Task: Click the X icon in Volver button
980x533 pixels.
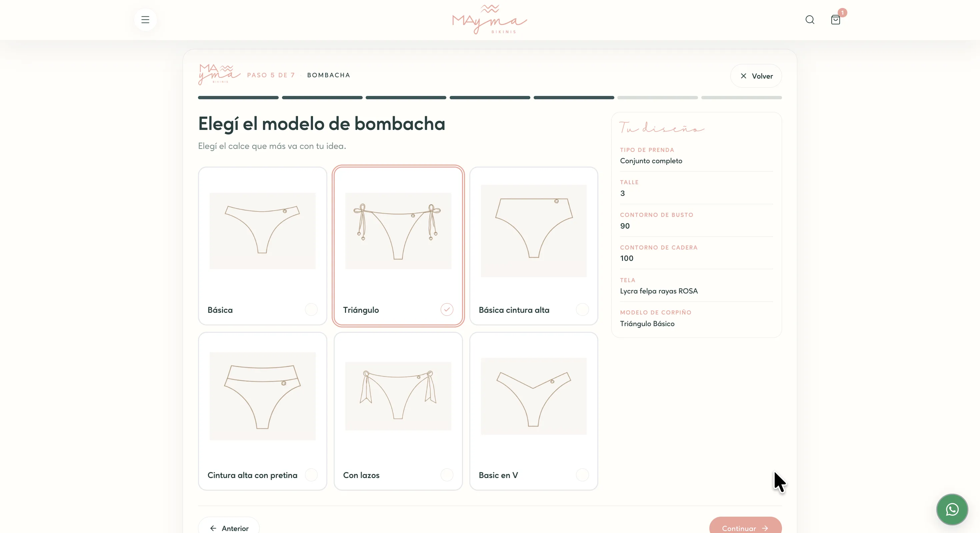Action: pos(743,76)
